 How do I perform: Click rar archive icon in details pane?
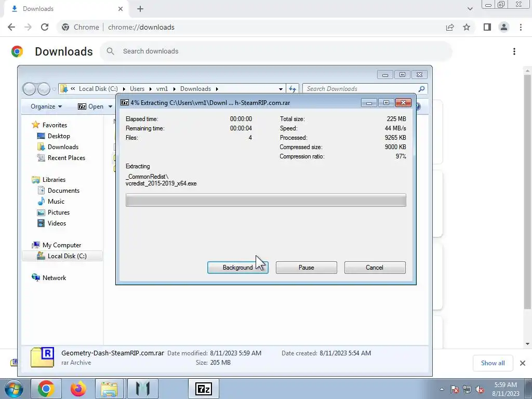(42, 357)
